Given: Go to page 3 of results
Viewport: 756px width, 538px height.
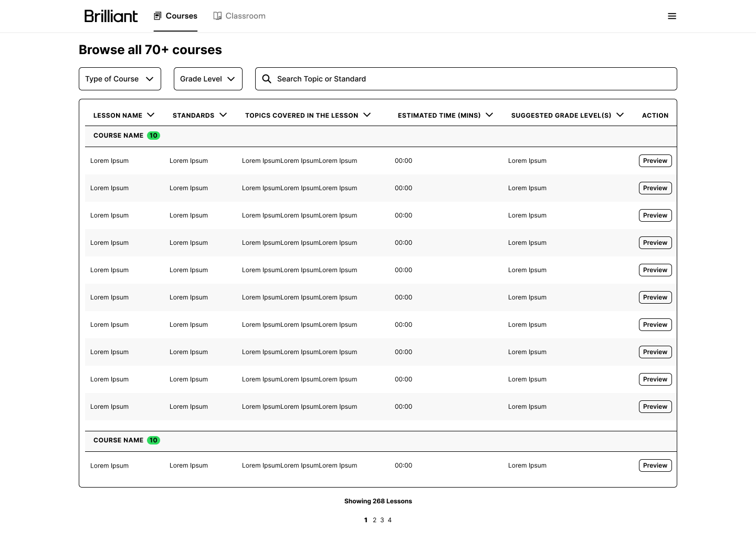Looking at the screenshot, I should coord(382,520).
